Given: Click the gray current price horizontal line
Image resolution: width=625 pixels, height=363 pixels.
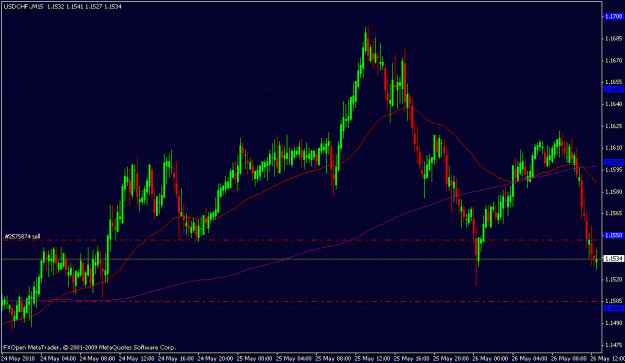Looking at the screenshot, I should [x=301, y=259].
